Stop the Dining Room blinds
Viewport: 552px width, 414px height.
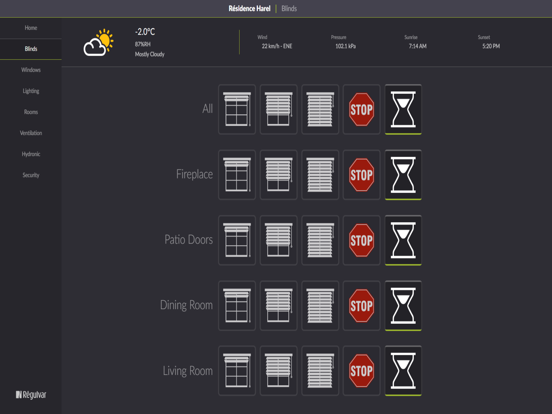(x=362, y=306)
